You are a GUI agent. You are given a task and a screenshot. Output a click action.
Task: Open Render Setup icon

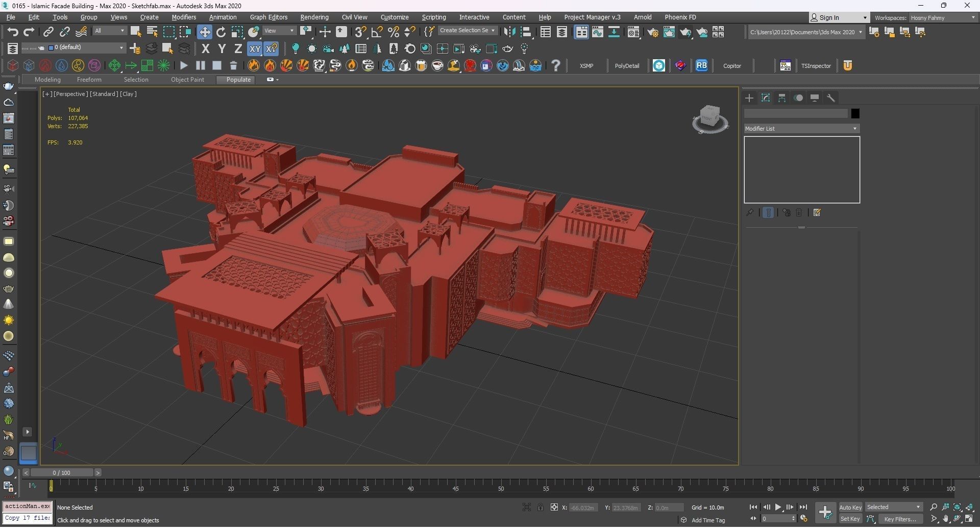652,32
